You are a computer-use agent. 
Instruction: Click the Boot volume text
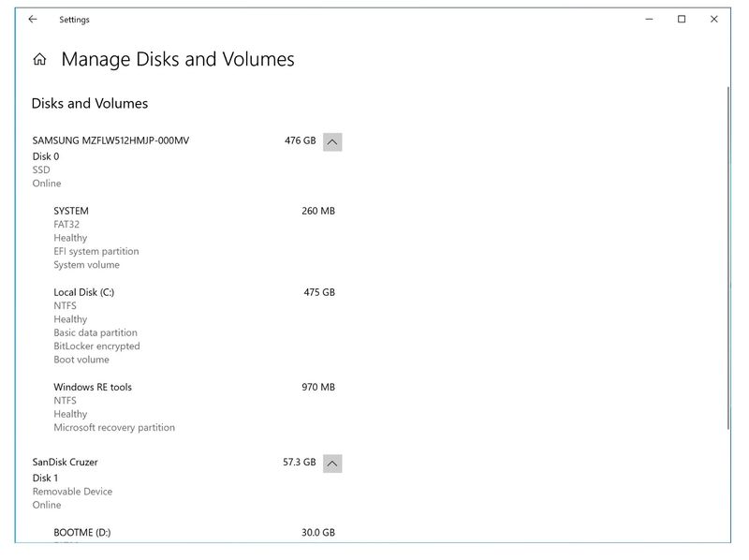(81, 360)
